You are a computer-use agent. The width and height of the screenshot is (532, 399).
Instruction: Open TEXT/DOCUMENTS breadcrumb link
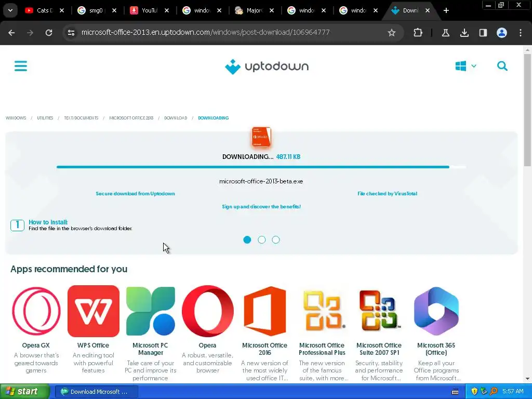pos(81,118)
